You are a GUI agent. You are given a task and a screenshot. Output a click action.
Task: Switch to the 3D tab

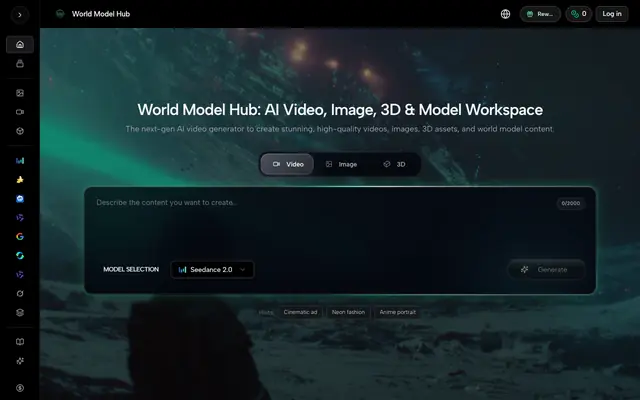click(394, 164)
